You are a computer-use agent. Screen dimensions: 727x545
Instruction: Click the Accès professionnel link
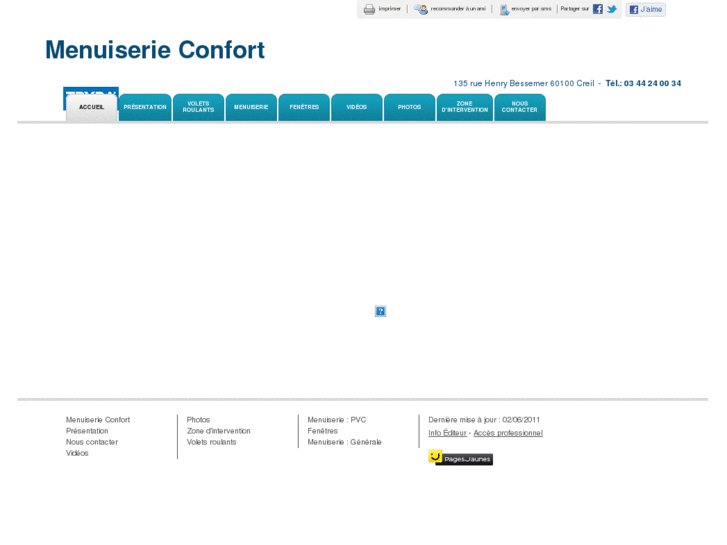pyautogui.click(x=508, y=433)
